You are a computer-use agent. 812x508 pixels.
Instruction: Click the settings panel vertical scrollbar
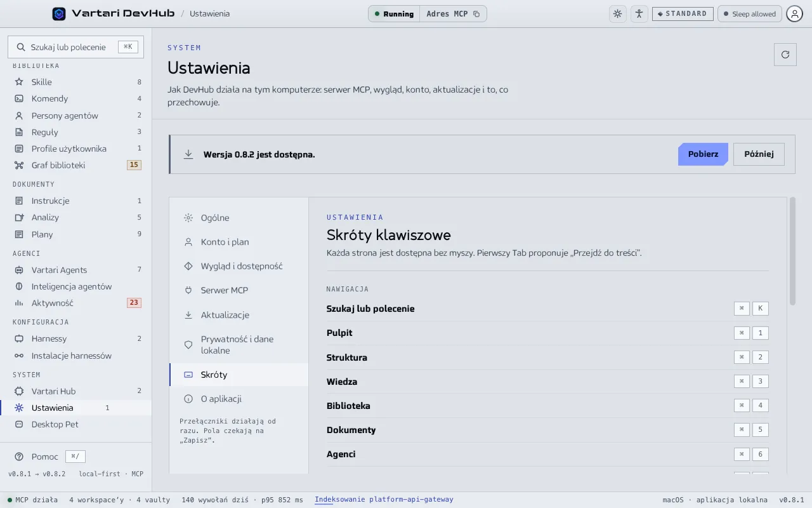pyautogui.click(x=792, y=251)
